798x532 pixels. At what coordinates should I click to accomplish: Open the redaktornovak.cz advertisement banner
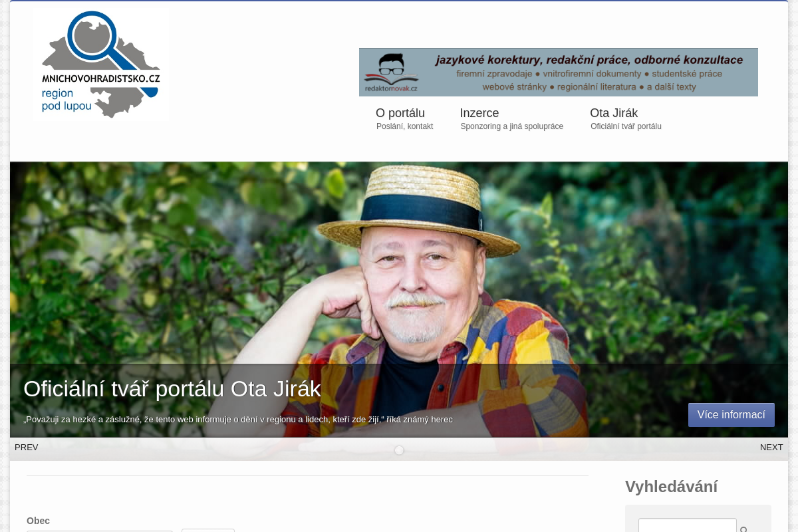coord(559,72)
